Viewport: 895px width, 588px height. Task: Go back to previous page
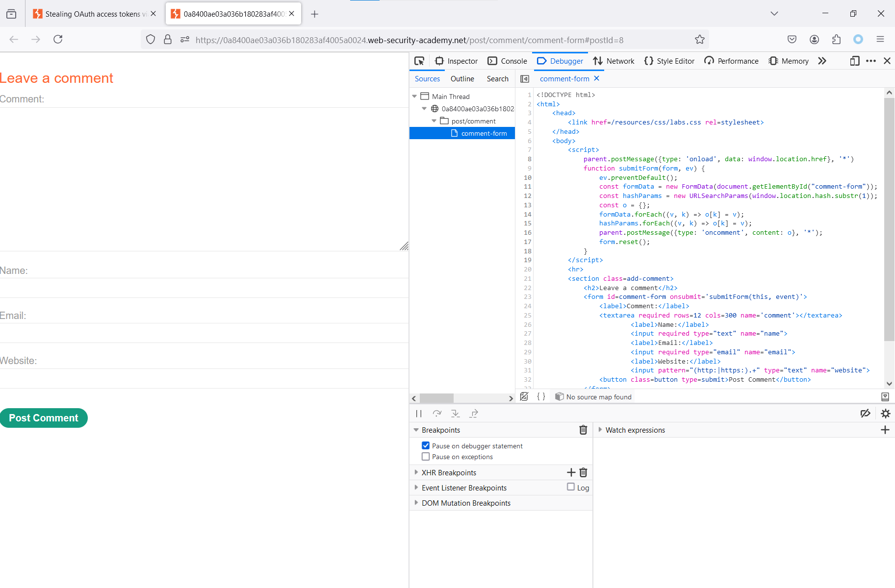click(14, 39)
